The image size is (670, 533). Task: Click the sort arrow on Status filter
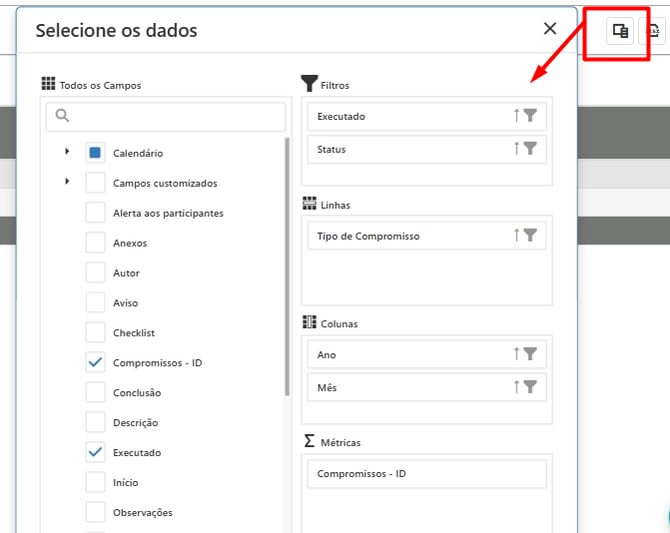coord(517,149)
